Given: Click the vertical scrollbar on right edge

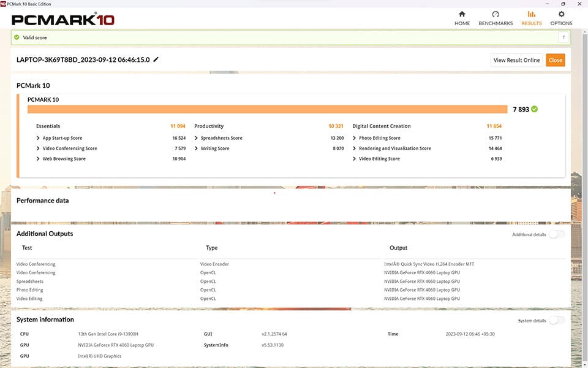Looking at the screenshot, I should click(x=584, y=184).
